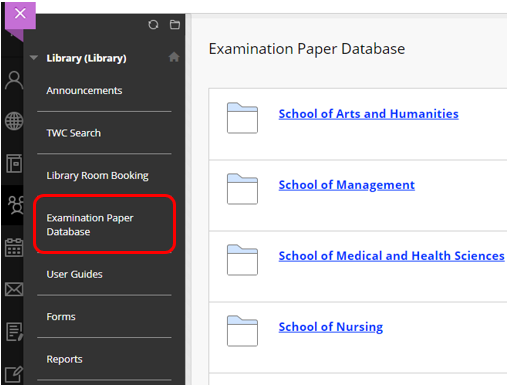The width and height of the screenshot is (517, 386).
Task: Select TWC Search menu item
Action: [74, 133]
